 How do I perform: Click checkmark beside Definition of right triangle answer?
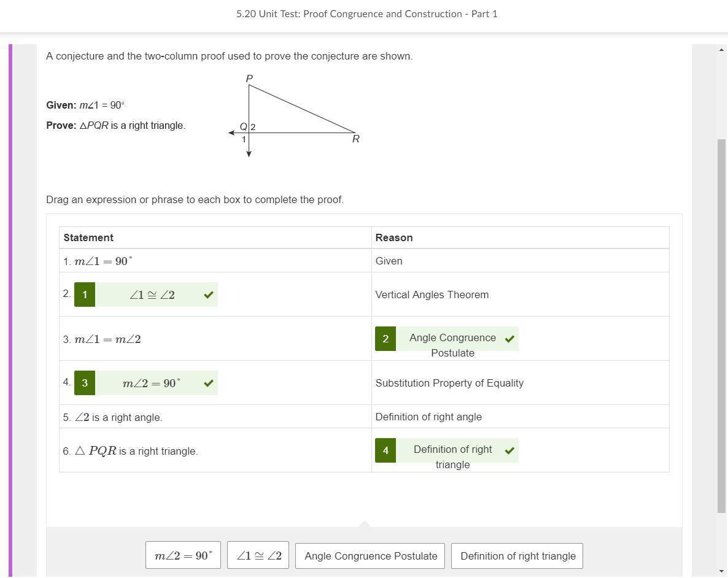(509, 450)
